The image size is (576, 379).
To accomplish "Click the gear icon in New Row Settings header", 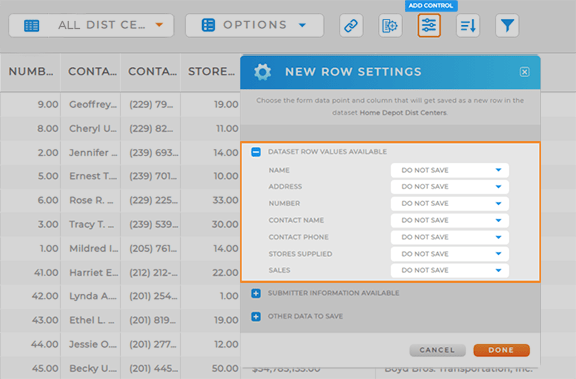I will [x=262, y=72].
